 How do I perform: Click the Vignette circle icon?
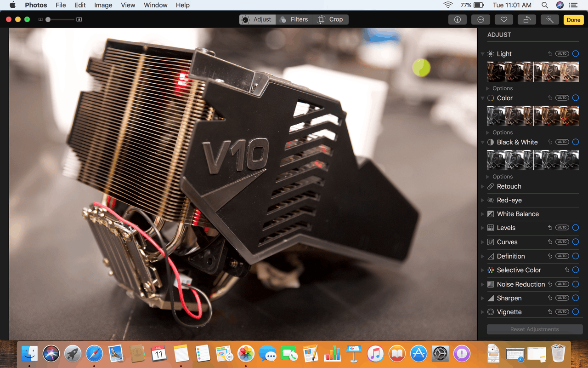point(491,312)
